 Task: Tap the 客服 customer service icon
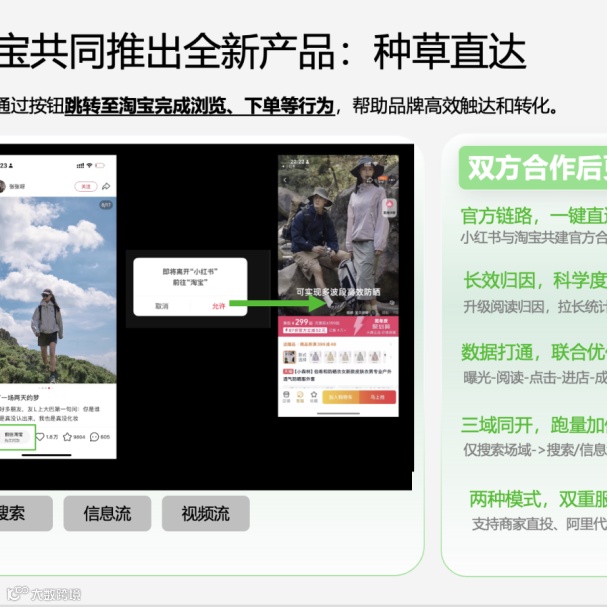pos(300,397)
